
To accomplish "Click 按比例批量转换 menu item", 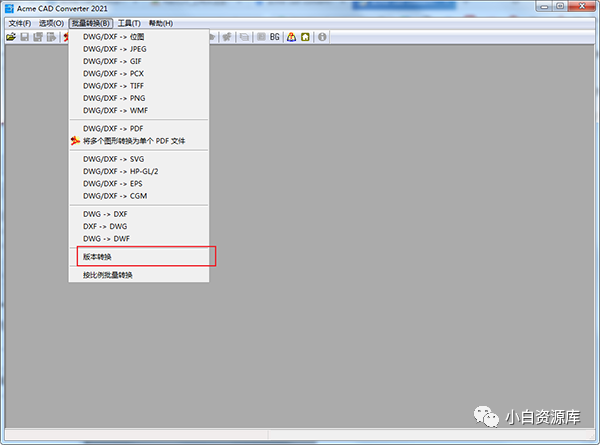I will click(139, 275).
